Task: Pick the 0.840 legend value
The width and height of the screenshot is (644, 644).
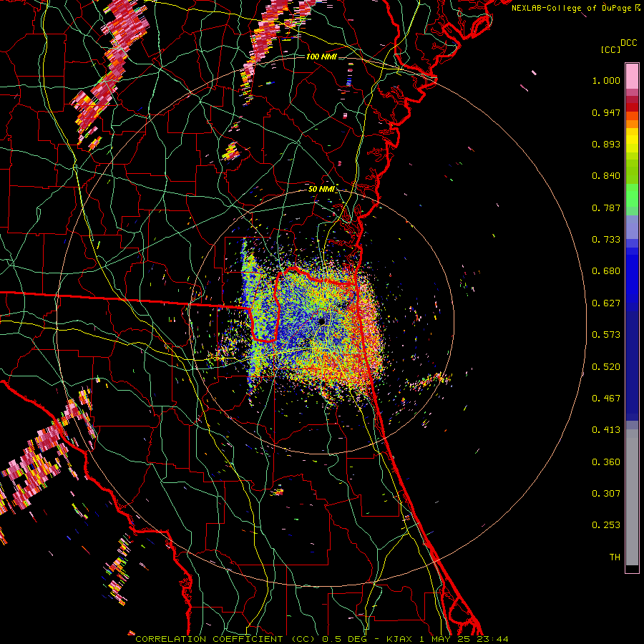Action: tap(606, 176)
